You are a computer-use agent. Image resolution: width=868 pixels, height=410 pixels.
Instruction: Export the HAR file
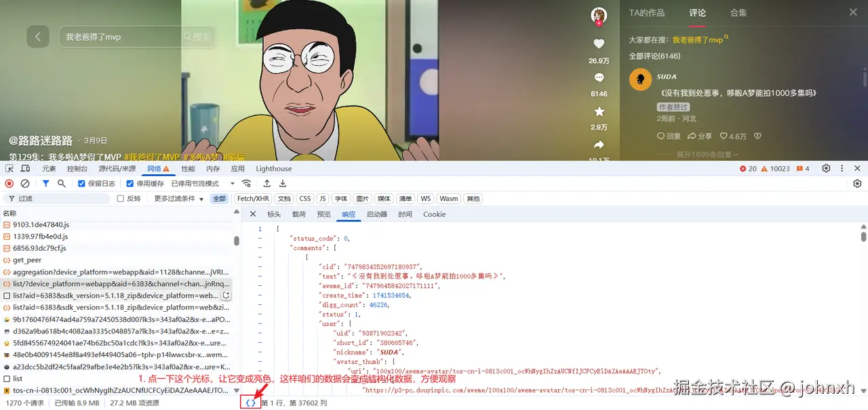pyautogui.click(x=283, y=183)
